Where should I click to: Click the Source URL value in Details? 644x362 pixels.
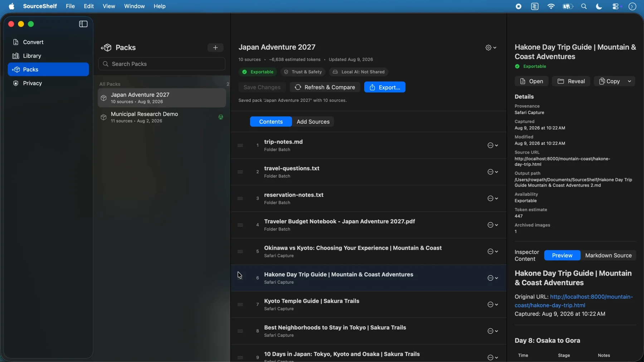(562, 162)
